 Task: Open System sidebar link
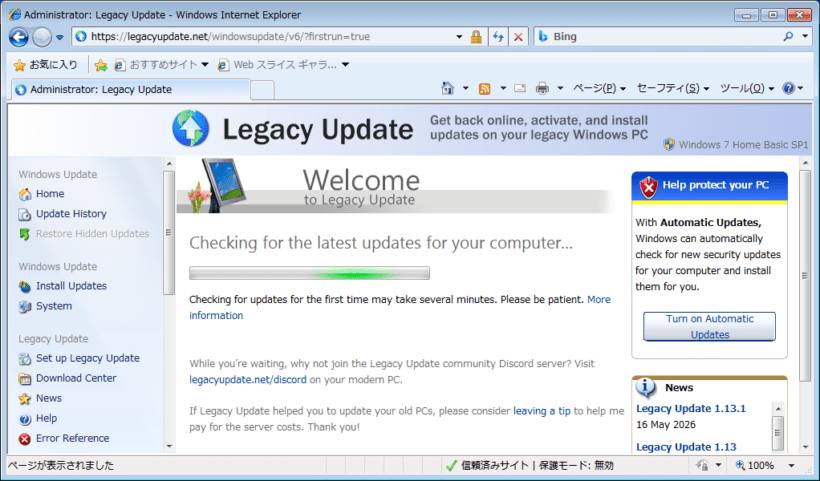[x=54, y=306]
